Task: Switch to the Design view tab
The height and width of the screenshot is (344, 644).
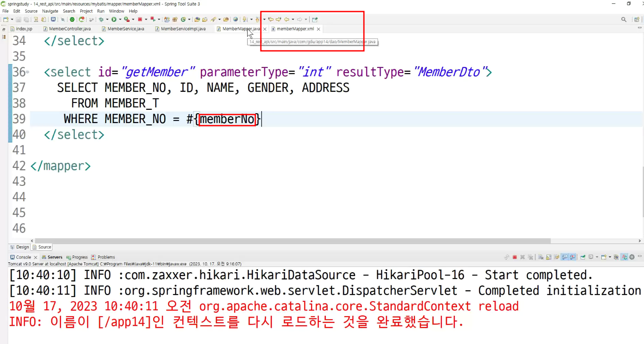Action: point(20,247)
